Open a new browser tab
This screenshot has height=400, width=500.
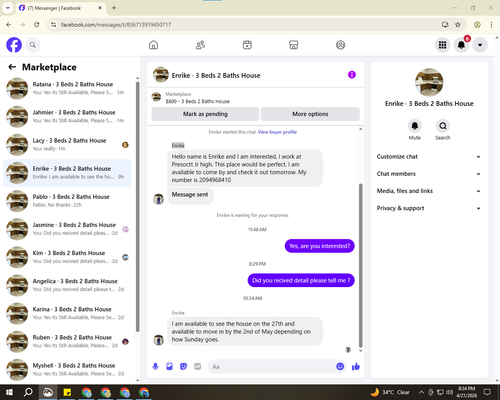tap(114, 8)
